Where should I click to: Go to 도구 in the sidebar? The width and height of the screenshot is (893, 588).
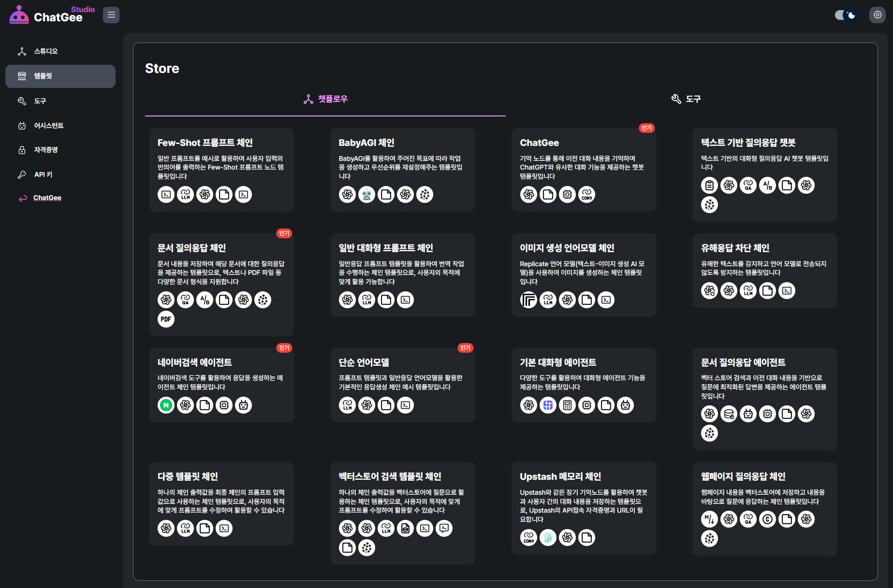60,101
